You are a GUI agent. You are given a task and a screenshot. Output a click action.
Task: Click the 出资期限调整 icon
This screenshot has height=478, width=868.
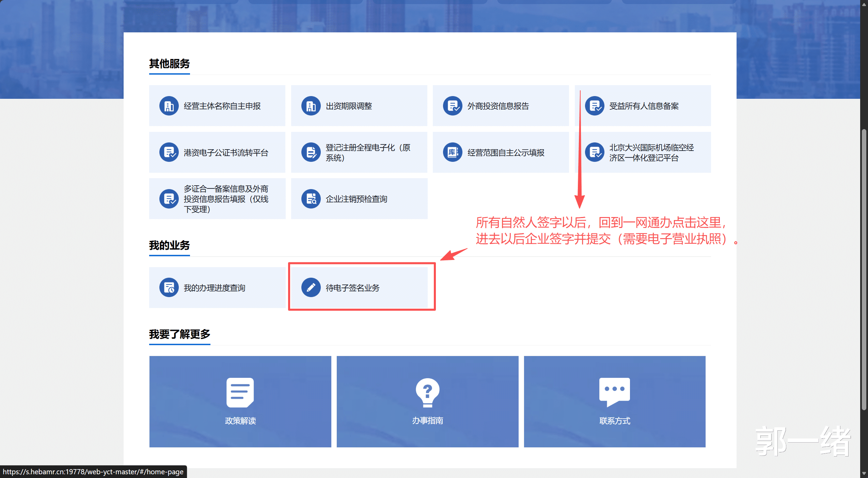coord(311,106)
